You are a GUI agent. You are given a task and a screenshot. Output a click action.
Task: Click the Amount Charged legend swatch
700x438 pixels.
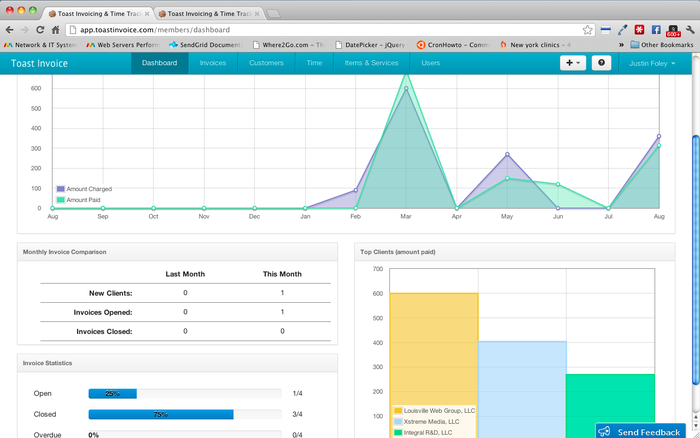point(61,188)
